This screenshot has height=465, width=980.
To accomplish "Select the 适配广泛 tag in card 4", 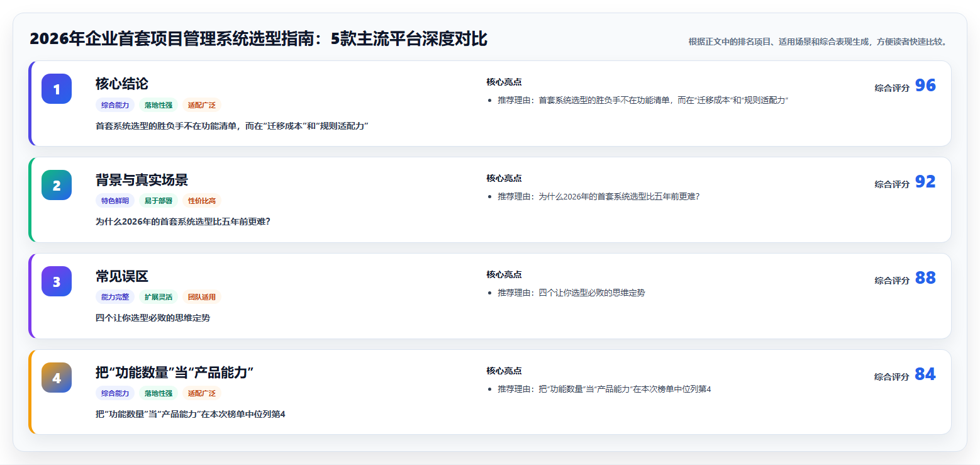I will pos(202,393).
